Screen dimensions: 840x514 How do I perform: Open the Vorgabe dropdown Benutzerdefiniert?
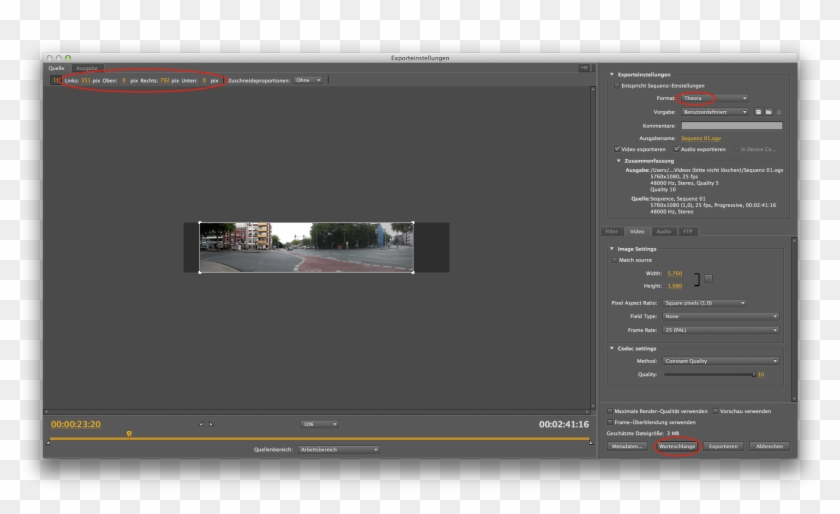point(714,112)
